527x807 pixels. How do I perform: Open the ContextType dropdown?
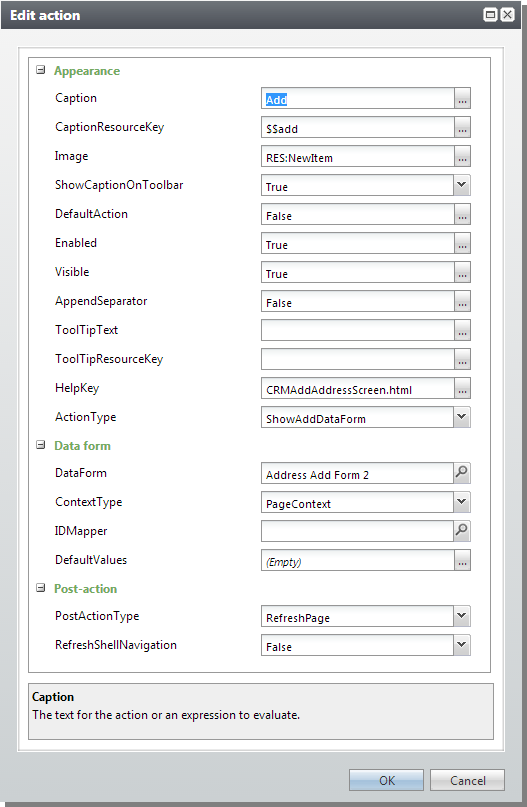pos(462,502)
